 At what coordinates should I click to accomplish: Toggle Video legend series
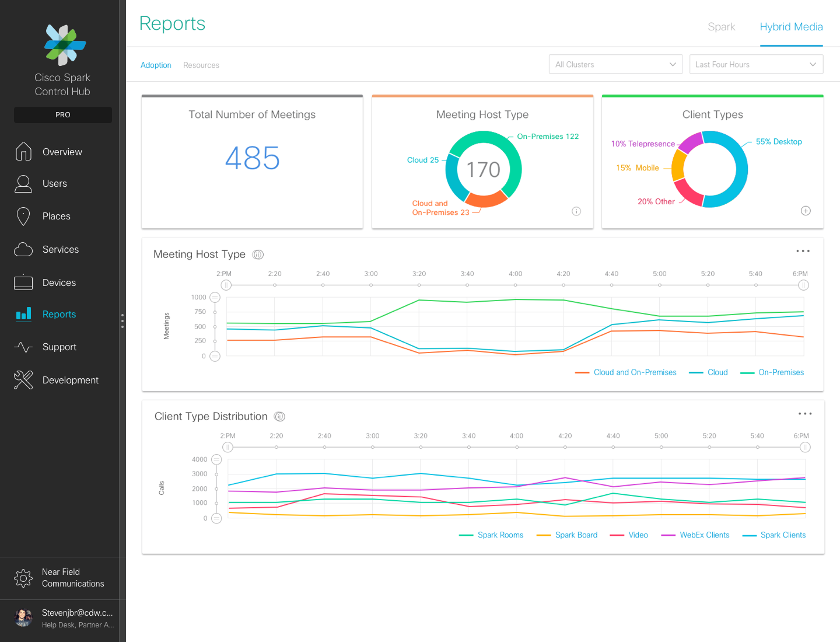629,535
